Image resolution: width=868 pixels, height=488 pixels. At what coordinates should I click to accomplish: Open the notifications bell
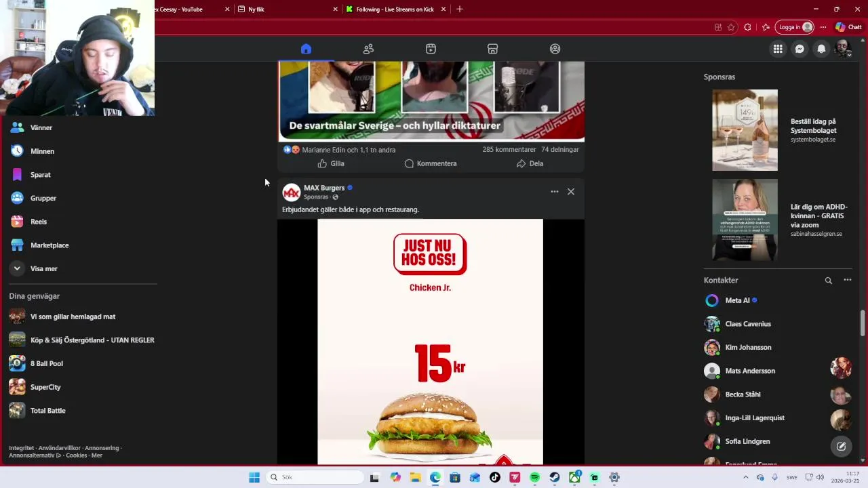(x=821, y=49)
